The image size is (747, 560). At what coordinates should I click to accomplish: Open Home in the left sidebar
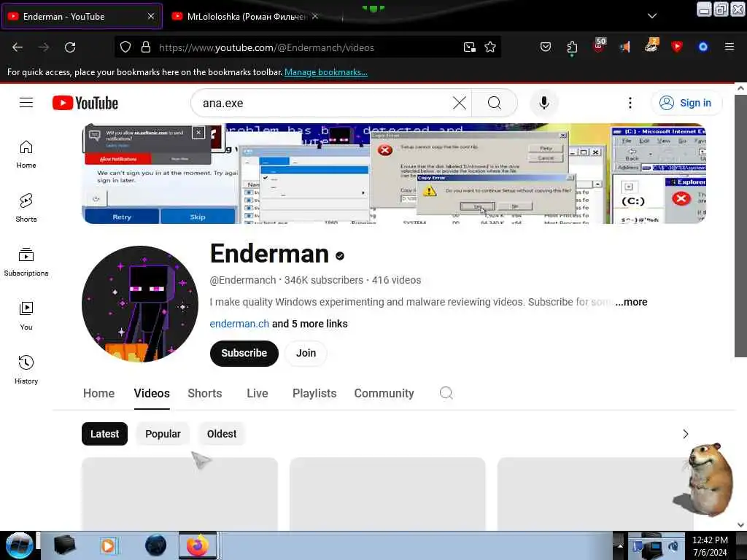pyautogui.click(x=26, y=155)
